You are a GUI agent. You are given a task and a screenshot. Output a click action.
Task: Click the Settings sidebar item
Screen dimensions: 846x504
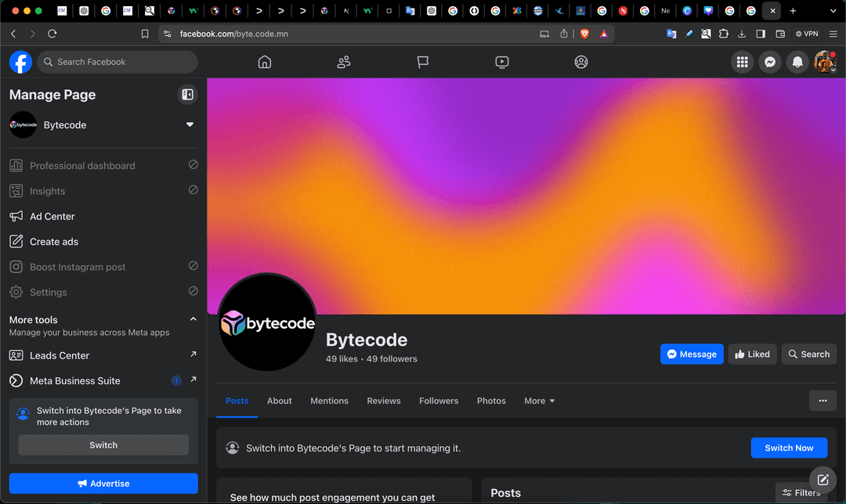103,292
